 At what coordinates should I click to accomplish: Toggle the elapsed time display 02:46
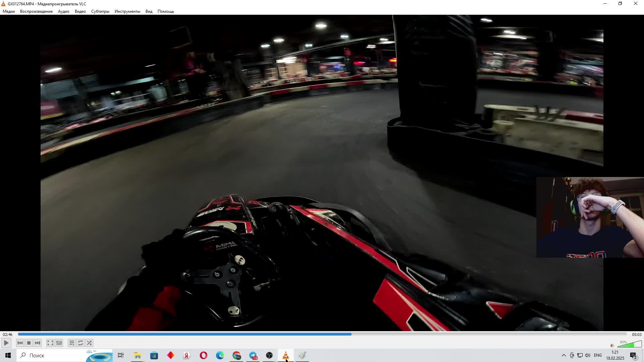coord(8,335)
